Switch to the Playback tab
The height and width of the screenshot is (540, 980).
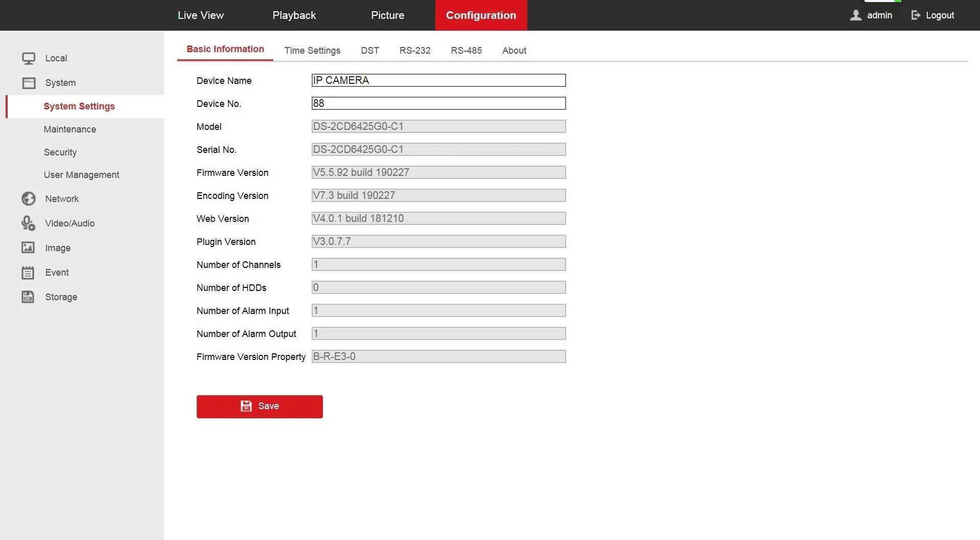(x=294, y=15)
